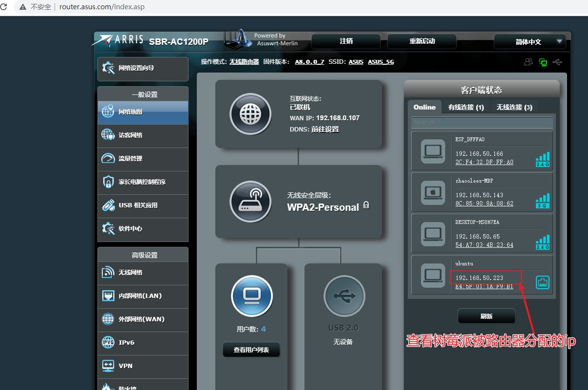Viewport: 588px width, 390px height.
Task: Click the ubuntu wired ethernet icon
Action: click(x=543, y=282)
